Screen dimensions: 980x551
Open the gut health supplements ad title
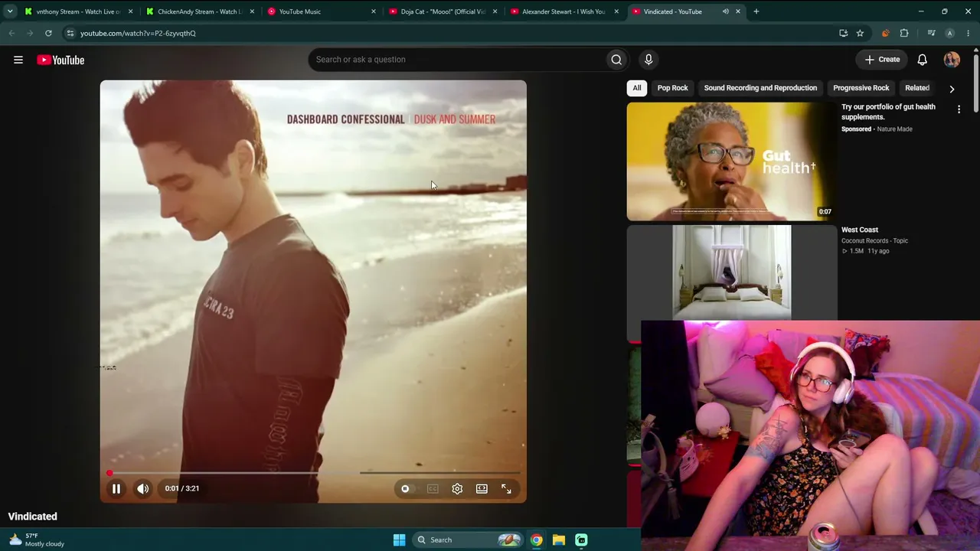coord(888,112)
